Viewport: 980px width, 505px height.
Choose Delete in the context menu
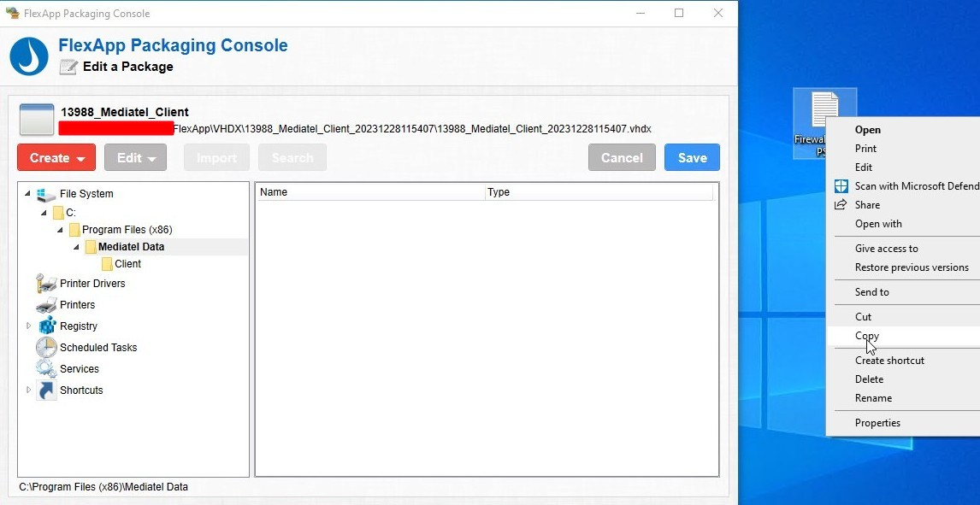click(903, 379)
